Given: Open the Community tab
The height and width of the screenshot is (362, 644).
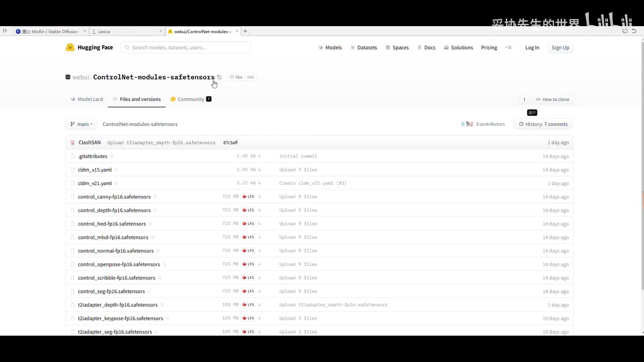Looking at the screenshot, I should 191,99.
